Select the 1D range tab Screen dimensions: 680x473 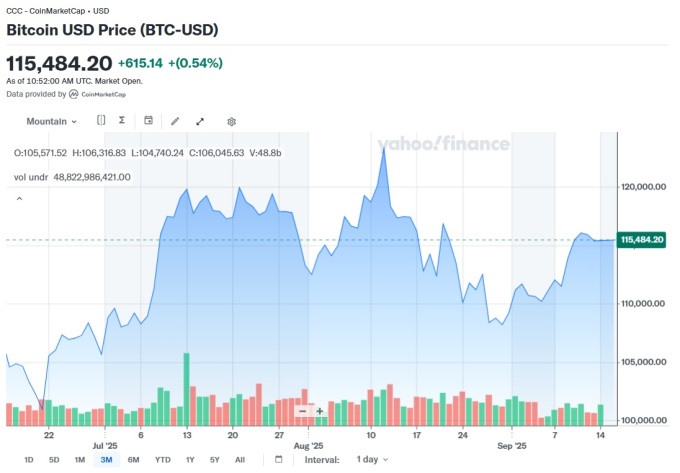click(x=29, y=460)
